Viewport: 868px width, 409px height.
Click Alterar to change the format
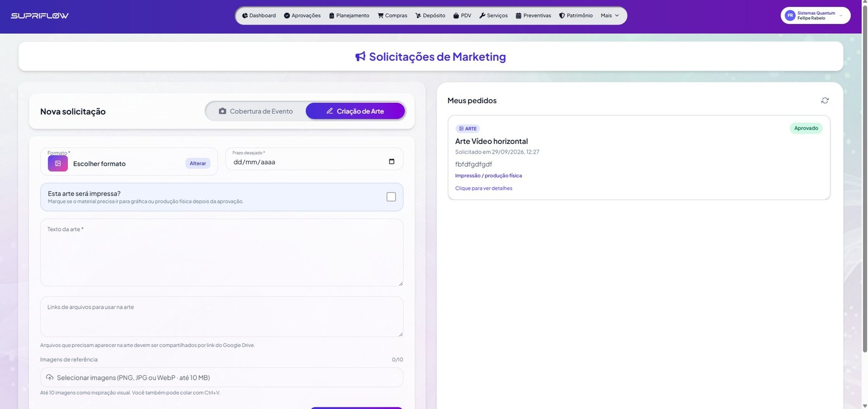(197, 163)
